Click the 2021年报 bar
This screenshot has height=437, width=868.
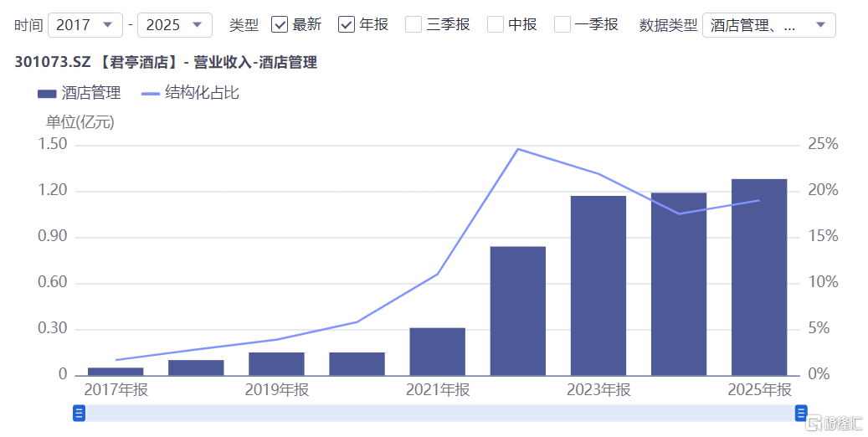(x=437, y=352)
